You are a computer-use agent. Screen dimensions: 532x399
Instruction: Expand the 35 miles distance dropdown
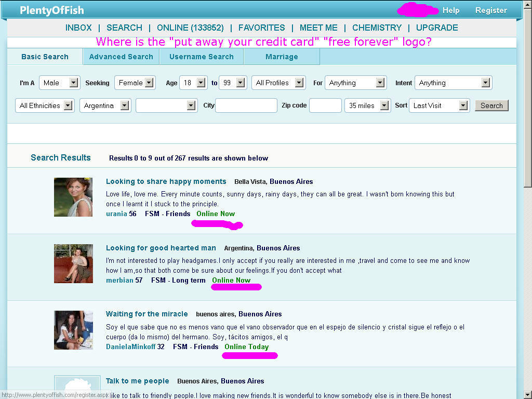tap(367, 105)
